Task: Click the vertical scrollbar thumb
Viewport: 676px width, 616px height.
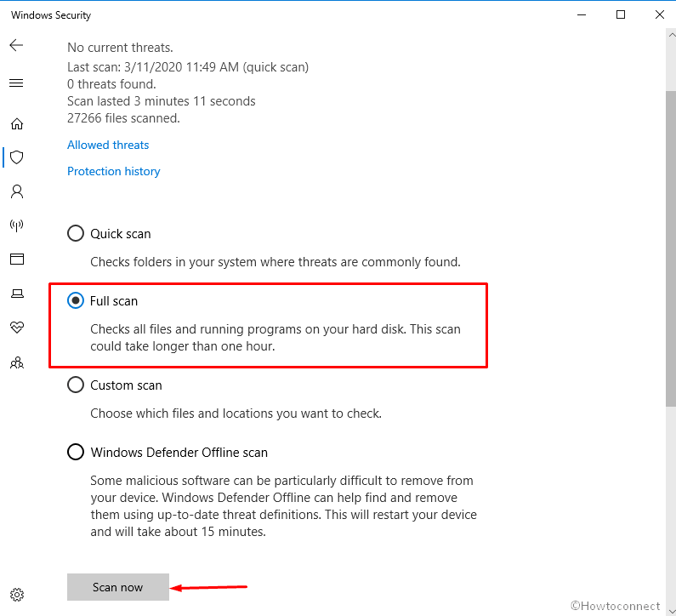Action: [670, 248]
